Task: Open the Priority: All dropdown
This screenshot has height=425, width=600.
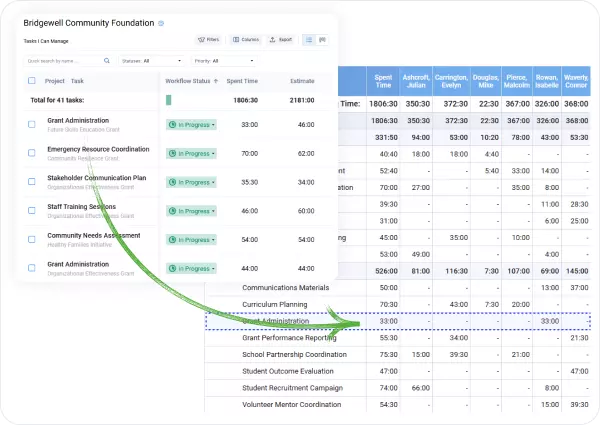Action: tap(224, 61)
